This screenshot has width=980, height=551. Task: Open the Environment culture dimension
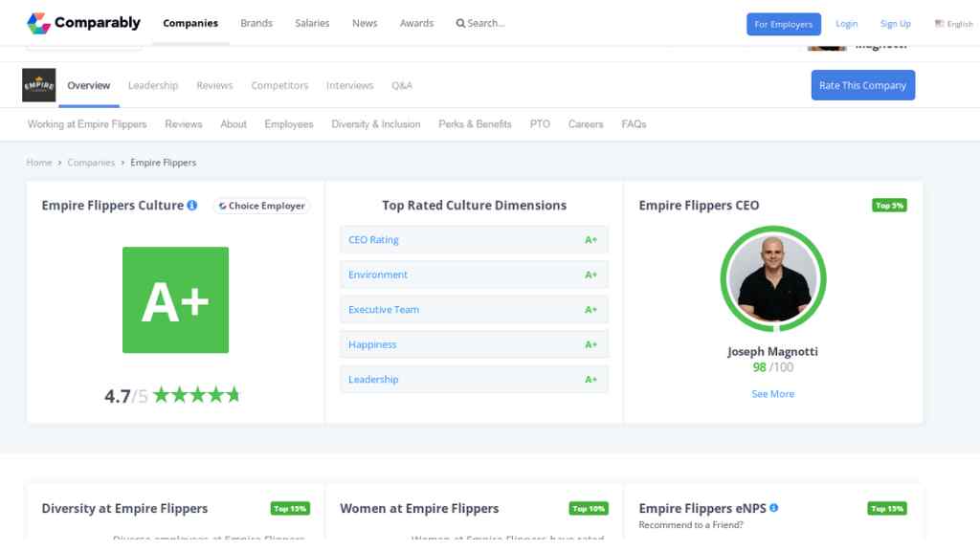(x=474, y=275)
